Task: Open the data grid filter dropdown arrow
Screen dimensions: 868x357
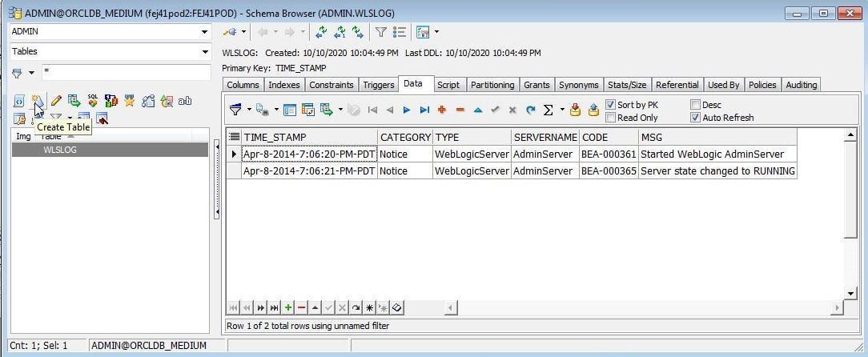Action: [x=249, y=110]
